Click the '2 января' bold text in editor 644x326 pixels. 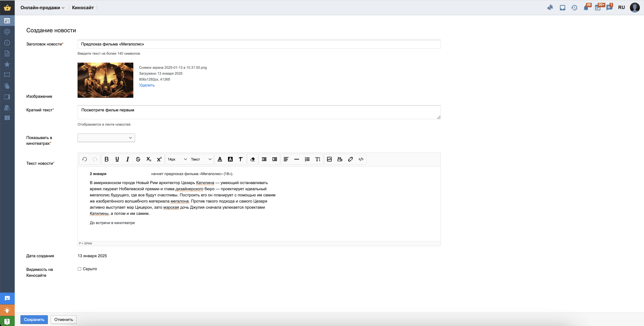click(x=98, y=174)
